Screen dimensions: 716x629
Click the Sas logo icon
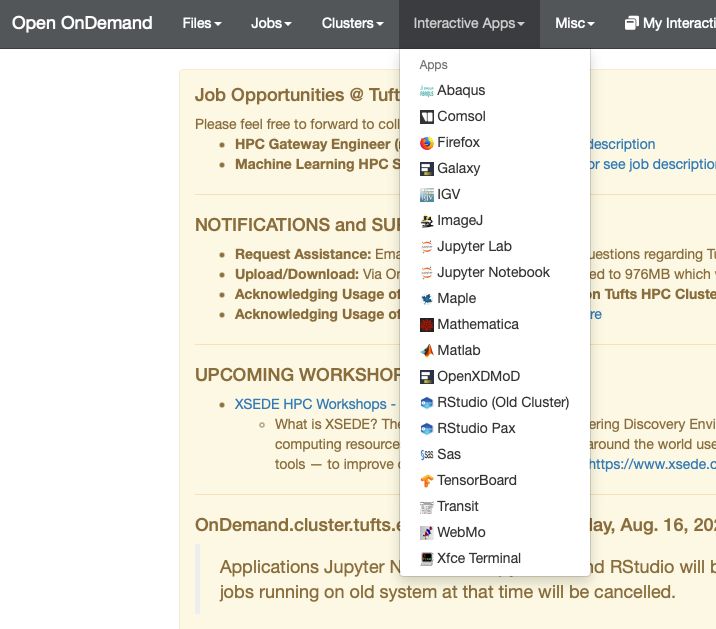point(426,455)
